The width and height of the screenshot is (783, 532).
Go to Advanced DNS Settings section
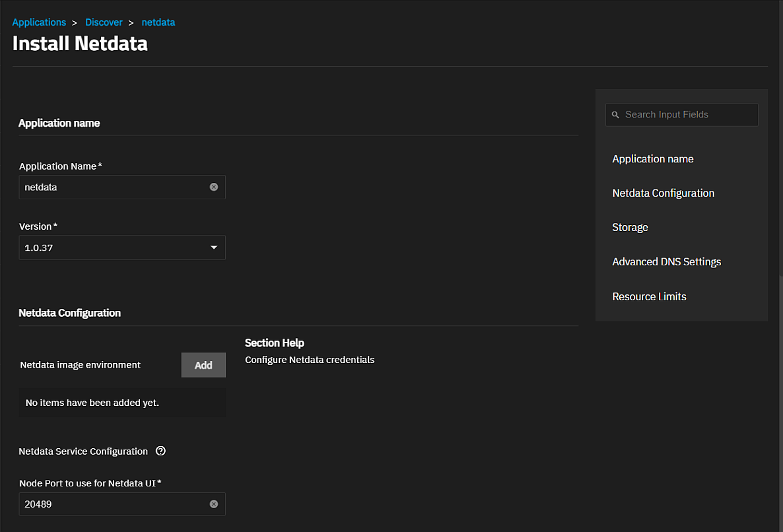tap(666, 262)
